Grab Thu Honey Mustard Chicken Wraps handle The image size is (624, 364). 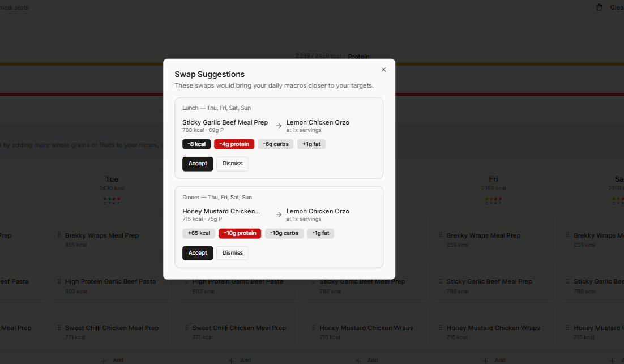click(x=313, y=327)
